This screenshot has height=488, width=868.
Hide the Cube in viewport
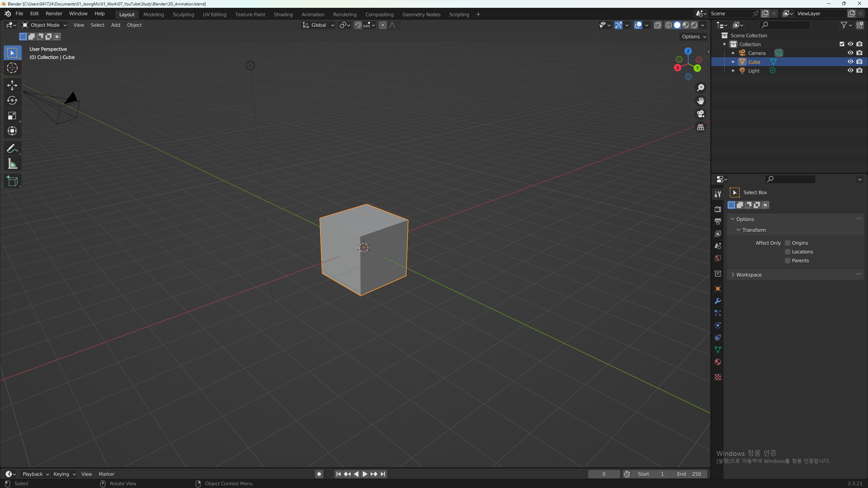coord(850,62)
